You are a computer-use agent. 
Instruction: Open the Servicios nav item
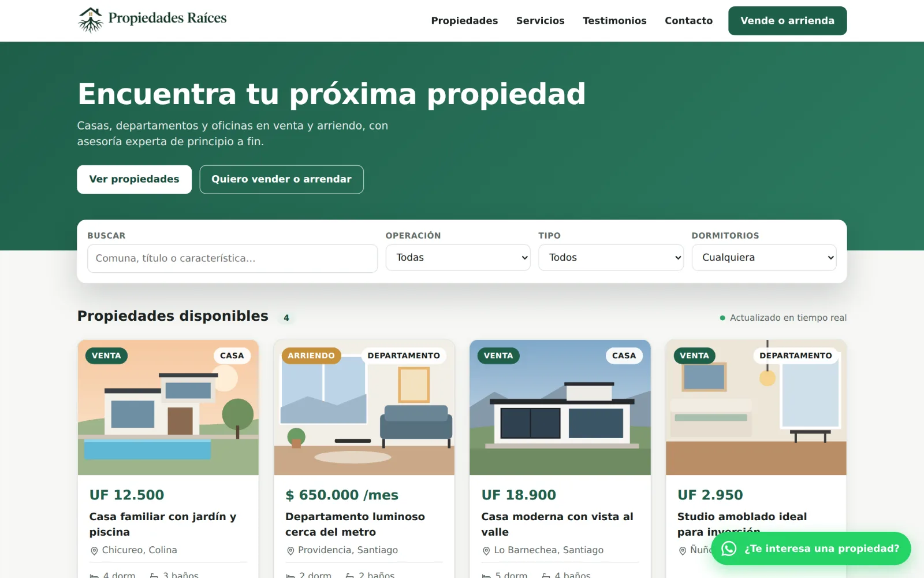click(x=541, y=21)
